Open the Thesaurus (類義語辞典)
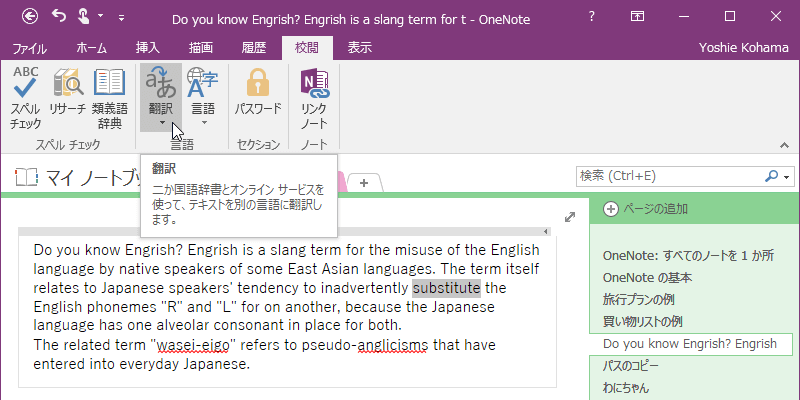The image size is (800, 400). click(109, 97)
